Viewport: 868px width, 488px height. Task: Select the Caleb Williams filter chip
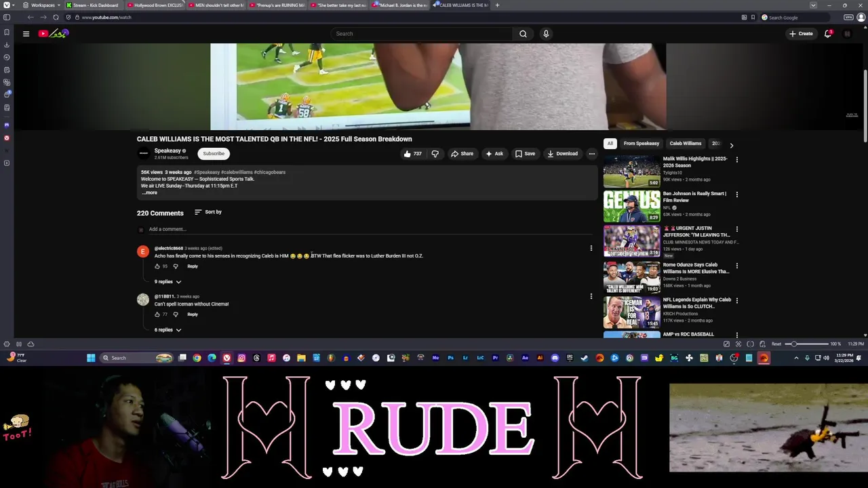686,144
